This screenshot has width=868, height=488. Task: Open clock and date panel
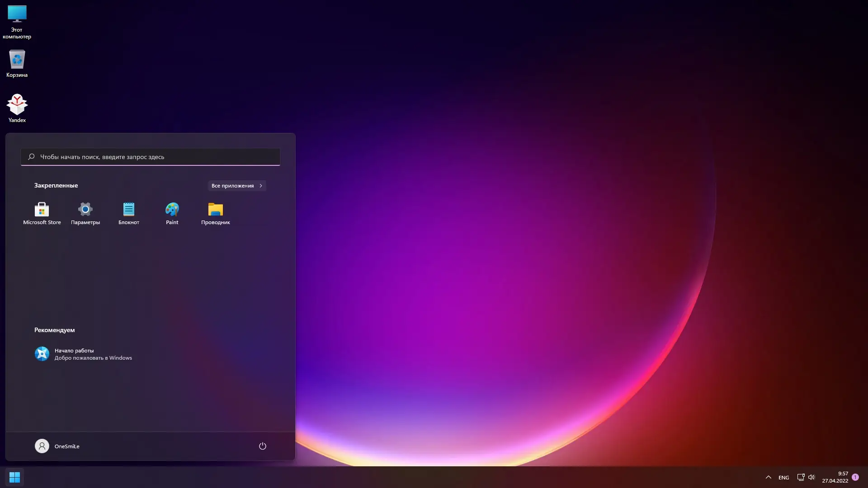[x=835, y=477]
